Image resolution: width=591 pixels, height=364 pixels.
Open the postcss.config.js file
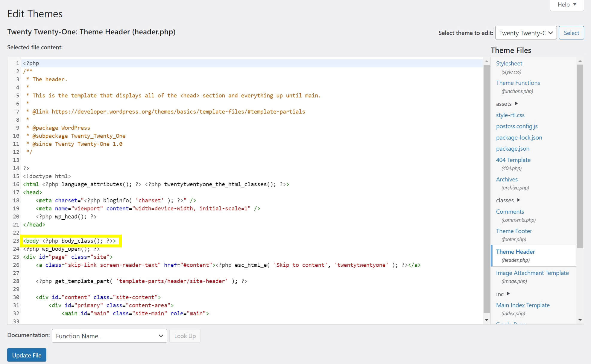click(516, 126)
